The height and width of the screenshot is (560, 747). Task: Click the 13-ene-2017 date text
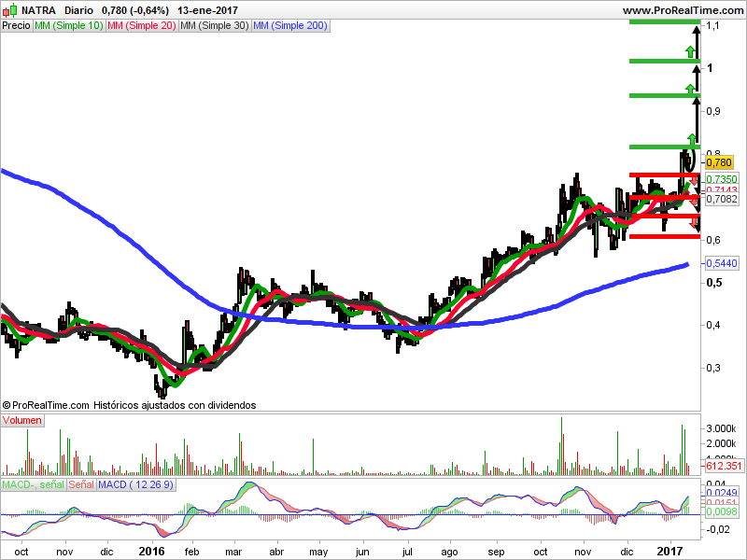point(207,10)
